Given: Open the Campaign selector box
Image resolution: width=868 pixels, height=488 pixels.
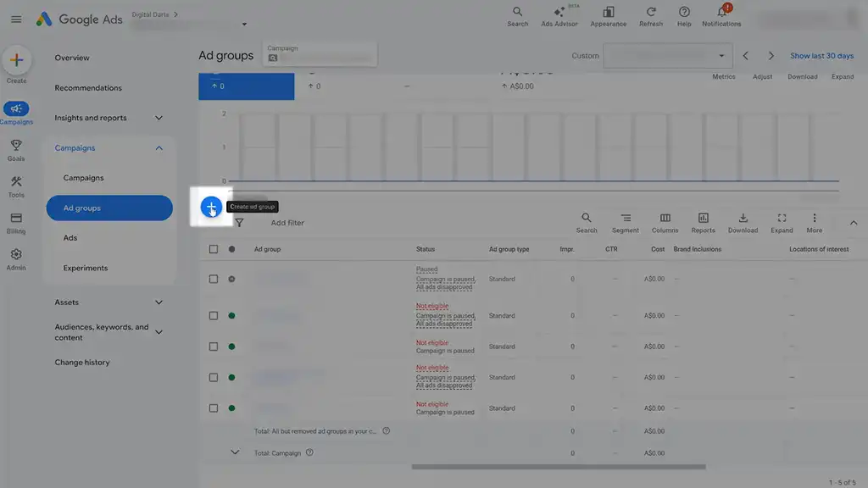Looking at the screenshot, I should pyautogui.click(x=320, y=53).
